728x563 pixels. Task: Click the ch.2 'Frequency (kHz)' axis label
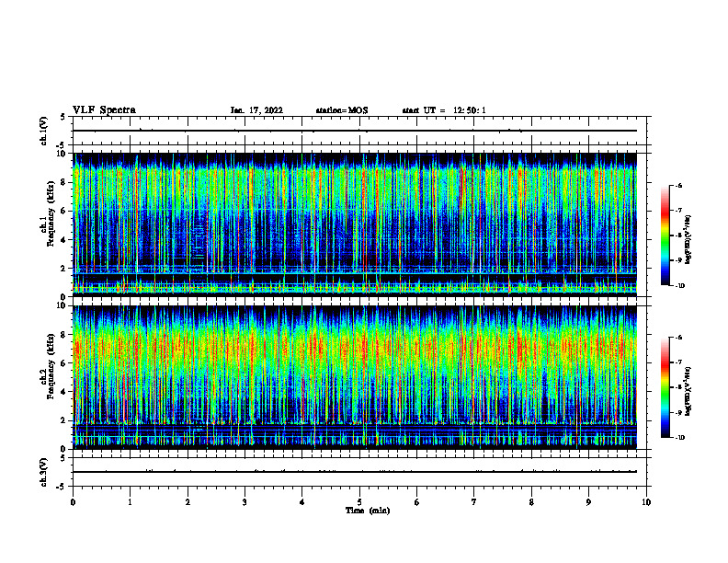(x=51, y=366)
